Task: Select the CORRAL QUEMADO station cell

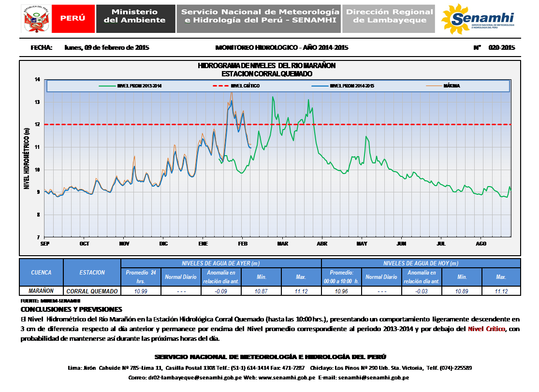Action: coord(92,291)
